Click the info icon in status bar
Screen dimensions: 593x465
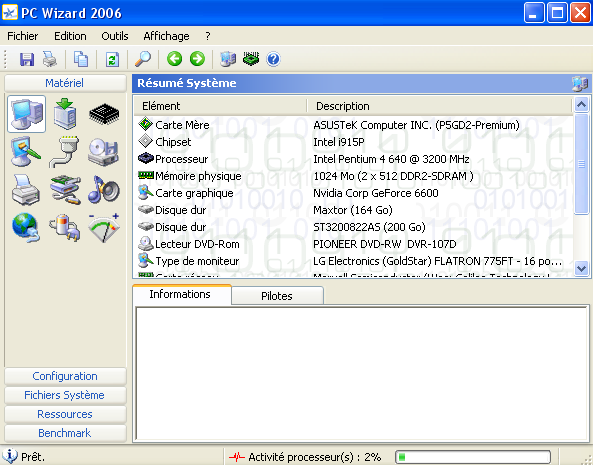tap(10, 456)
